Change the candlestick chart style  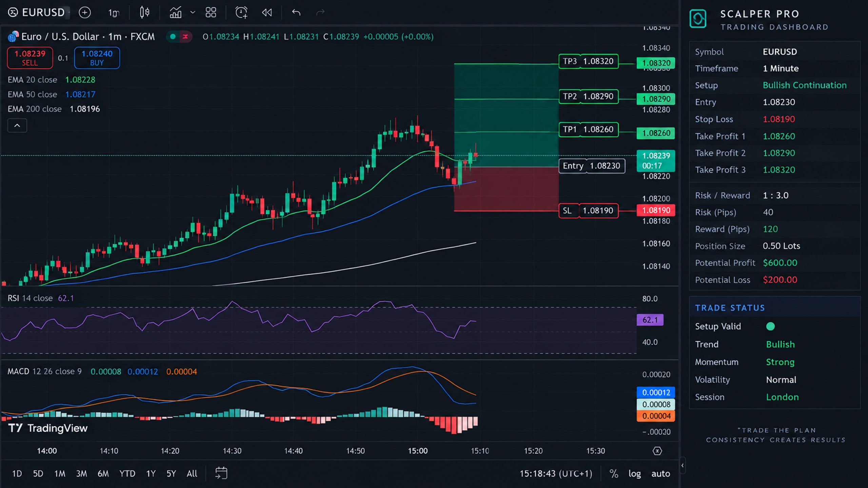[x=145, y=13]
